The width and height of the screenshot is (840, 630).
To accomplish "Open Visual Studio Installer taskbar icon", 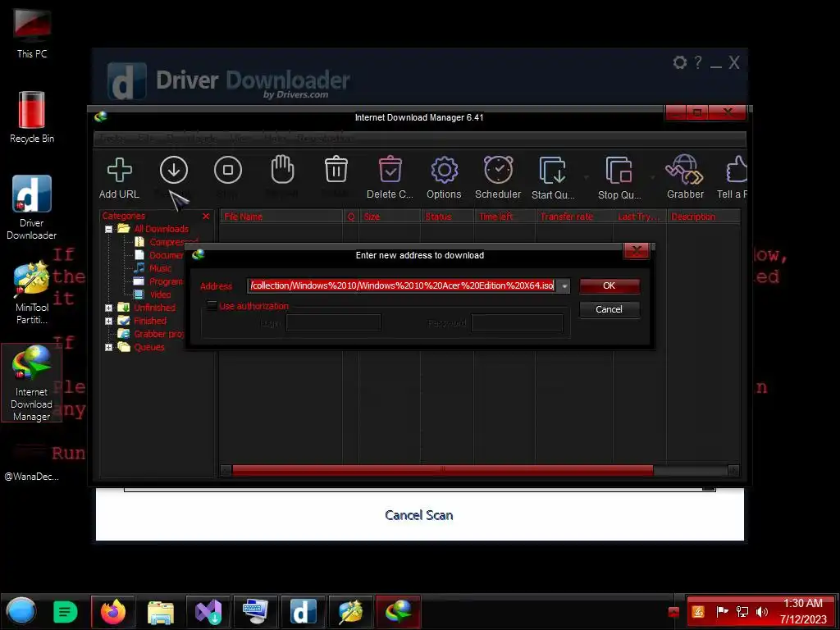I will pos(208,612).
